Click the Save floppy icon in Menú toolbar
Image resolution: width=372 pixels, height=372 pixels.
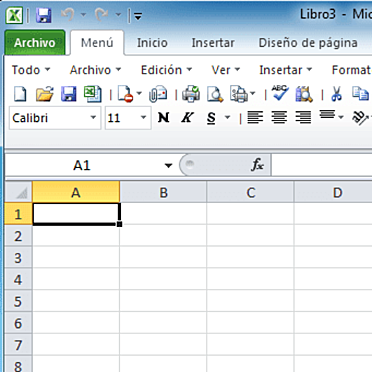(x=69, y=94)
